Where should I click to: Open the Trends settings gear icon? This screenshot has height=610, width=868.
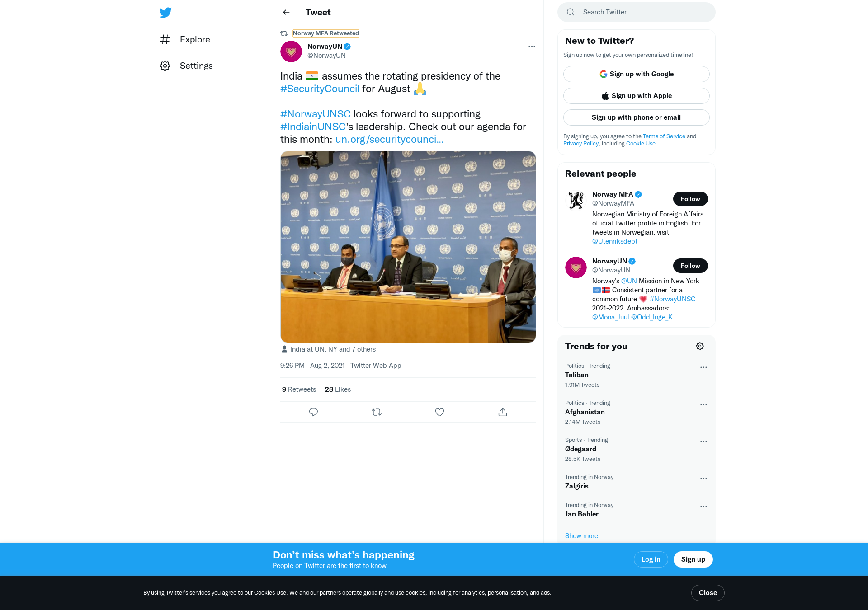coord(700,346)
